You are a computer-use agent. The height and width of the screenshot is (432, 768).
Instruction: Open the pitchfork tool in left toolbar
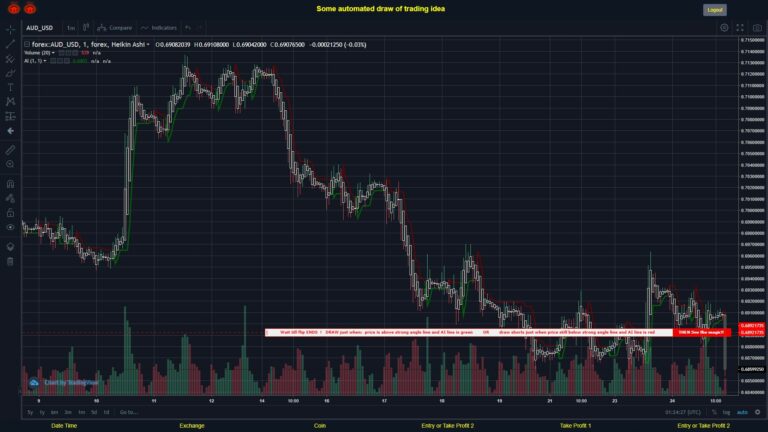click(10, 59)
